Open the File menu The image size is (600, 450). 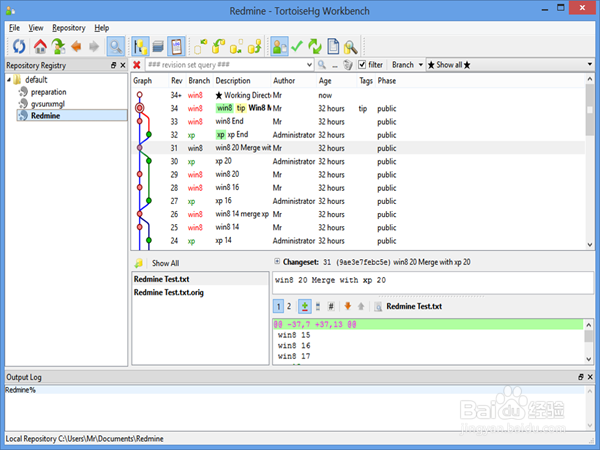pyautogui.click(x=14, y=28)
